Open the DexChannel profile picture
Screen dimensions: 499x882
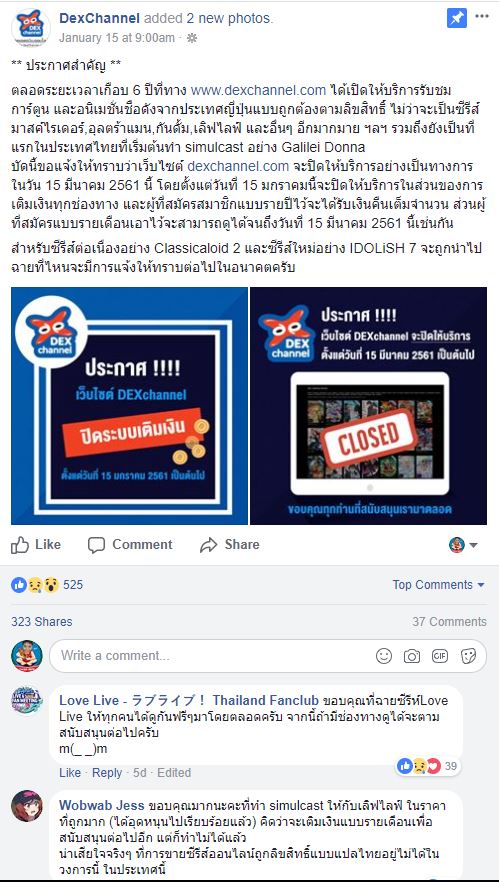(x=31, y=28)
